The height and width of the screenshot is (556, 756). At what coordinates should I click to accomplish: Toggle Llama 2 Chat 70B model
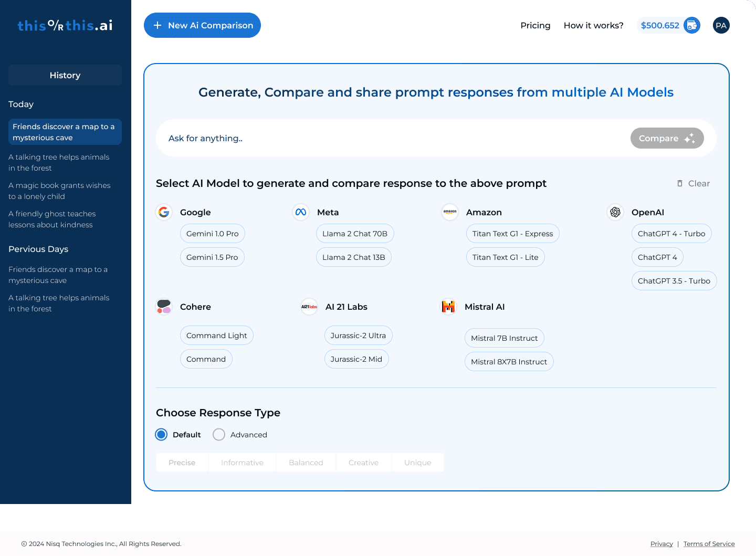(x=355, y=234)
